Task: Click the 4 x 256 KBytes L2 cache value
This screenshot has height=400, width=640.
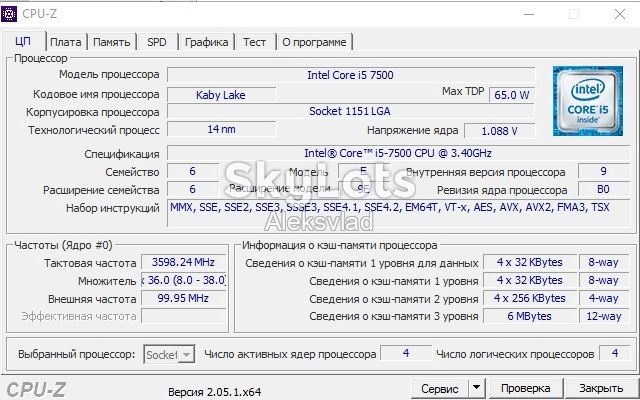Action: (x=530, y=298)
